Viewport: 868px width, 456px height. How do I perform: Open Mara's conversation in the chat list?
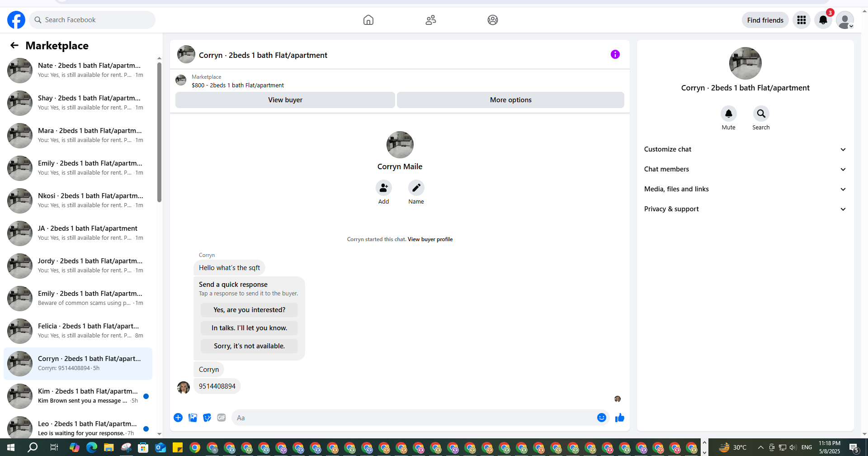click(x=78, y=136)
